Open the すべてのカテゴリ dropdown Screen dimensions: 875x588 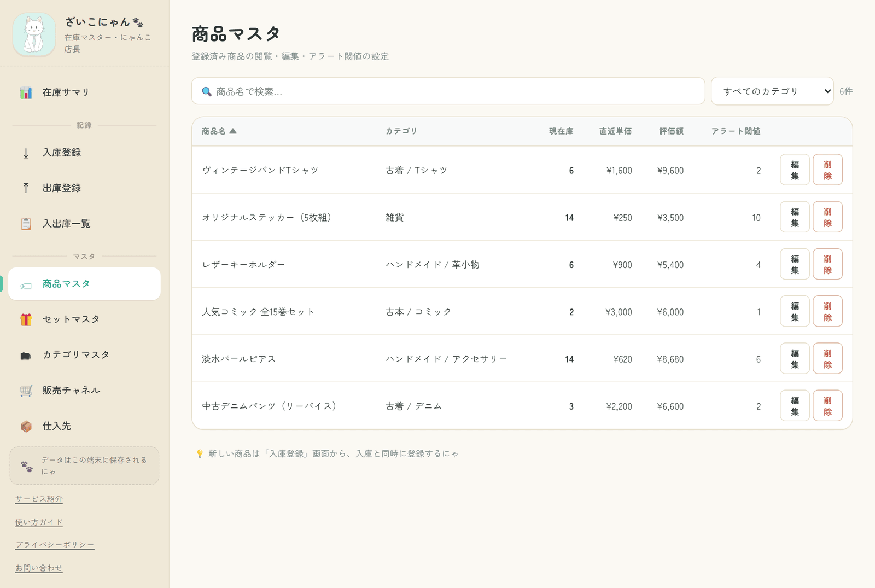[772, 91]
